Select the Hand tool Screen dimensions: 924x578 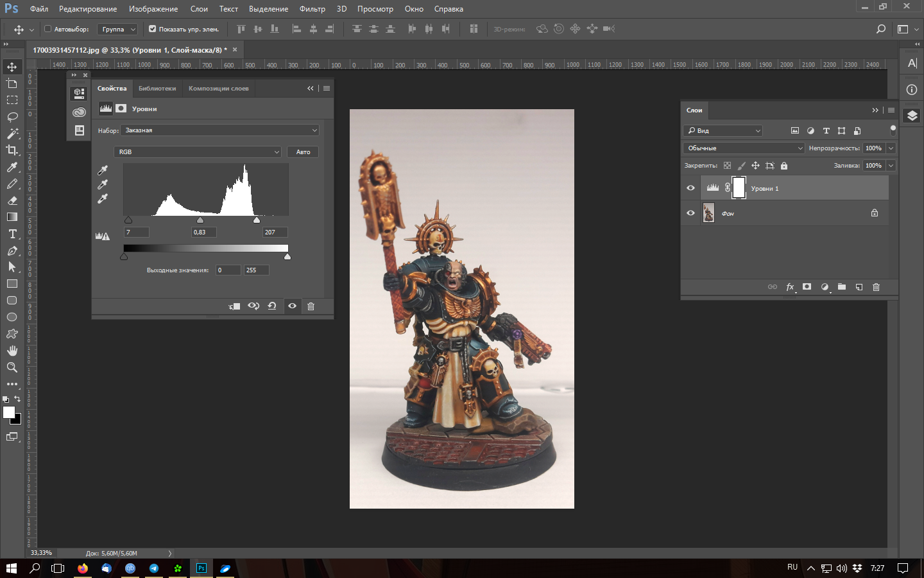[x=12, y=351]
